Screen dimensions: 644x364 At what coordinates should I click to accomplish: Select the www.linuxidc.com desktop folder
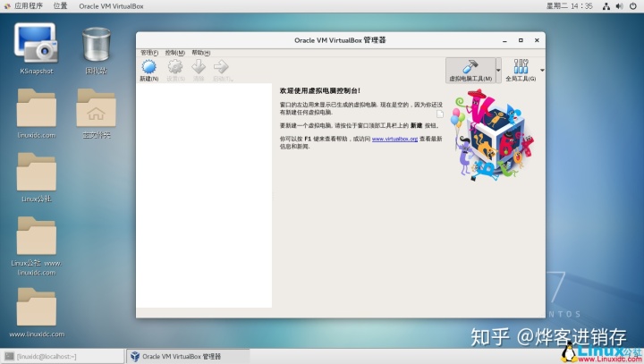tap(36, 313)
